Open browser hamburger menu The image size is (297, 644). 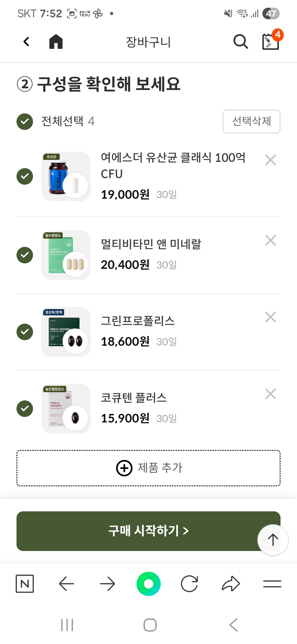272,583
